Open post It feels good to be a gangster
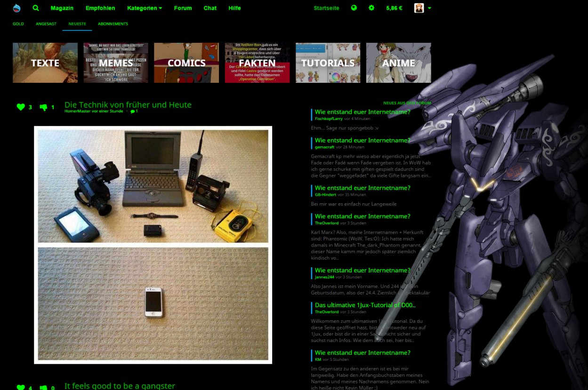 coord(120,386)
